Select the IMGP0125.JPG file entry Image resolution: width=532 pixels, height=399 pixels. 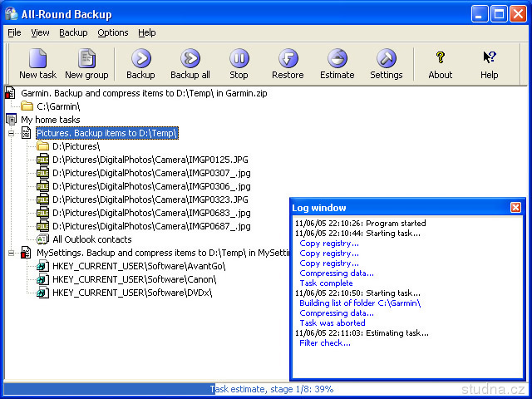tap(150, 160)
